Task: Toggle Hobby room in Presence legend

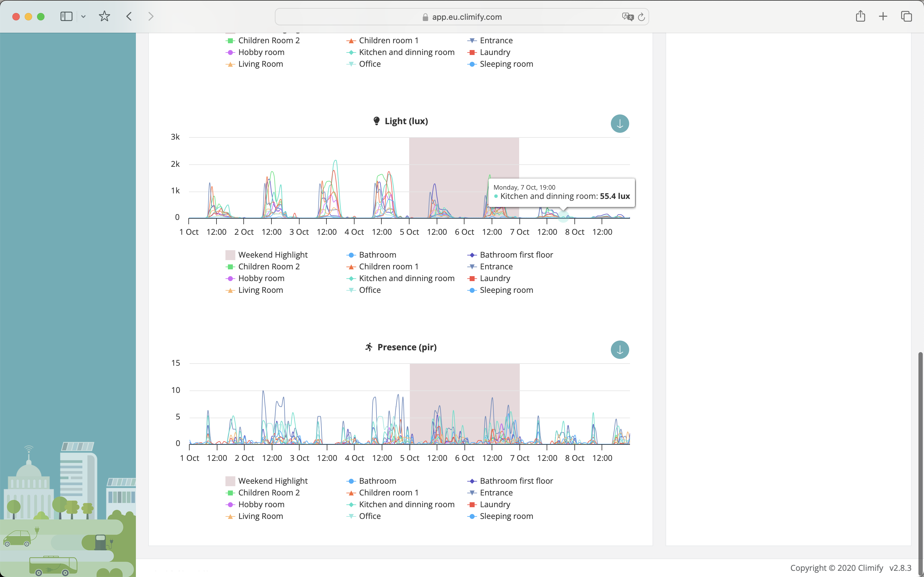Action: pyautogui.click(x=255, y=505)
